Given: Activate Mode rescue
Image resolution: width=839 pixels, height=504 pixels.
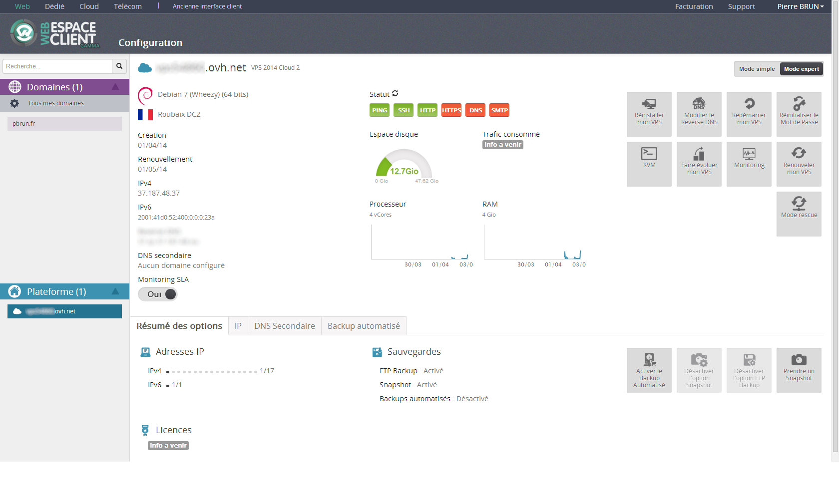Looking at the screenshot, I should (799, 214).
